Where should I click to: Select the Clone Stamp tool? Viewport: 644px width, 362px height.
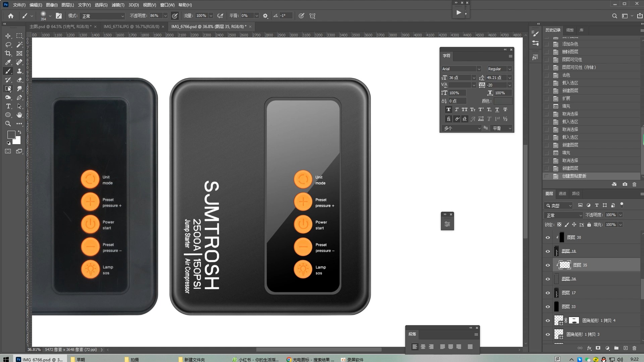(19, 71)
